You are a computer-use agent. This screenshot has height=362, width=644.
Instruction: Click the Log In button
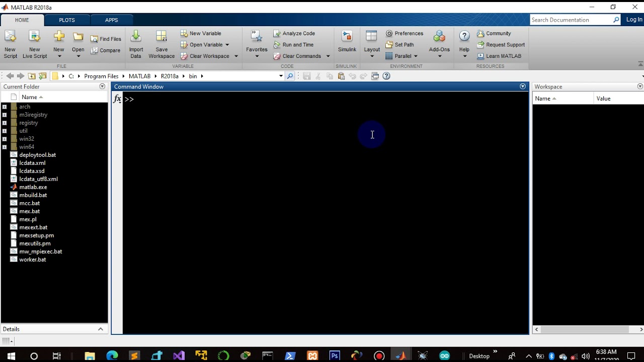tap(634, 20)
